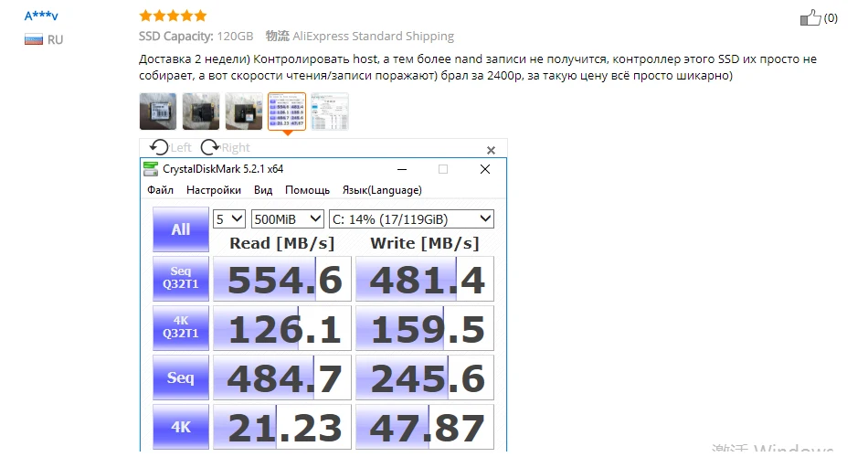Close the enlarged review image viewer

491,150
